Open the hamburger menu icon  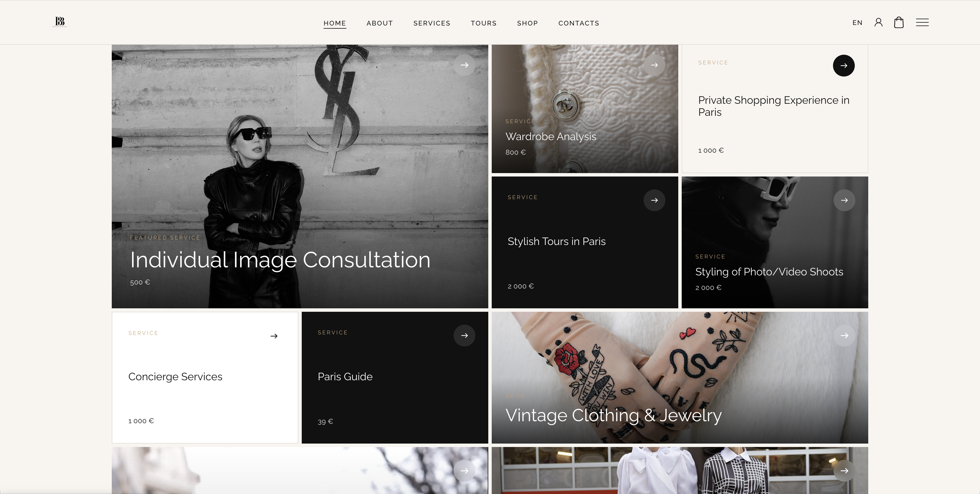[922, 22]
